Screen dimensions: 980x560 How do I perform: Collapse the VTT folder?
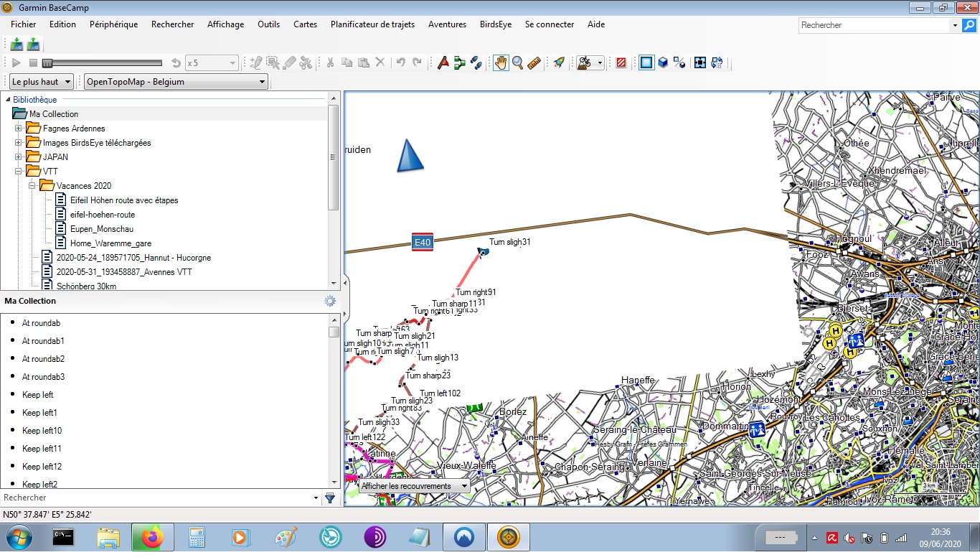click(19, 172)
